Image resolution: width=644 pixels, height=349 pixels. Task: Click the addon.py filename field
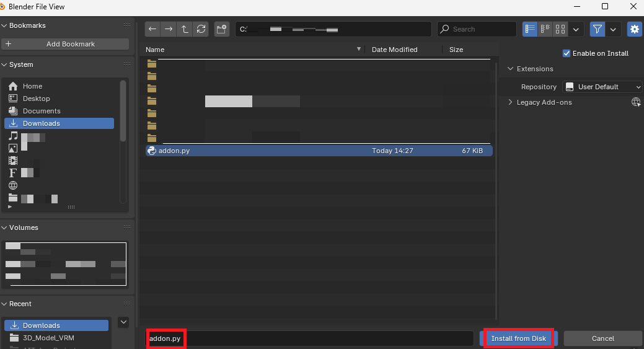pyautogui.click(x=310, y=338)
